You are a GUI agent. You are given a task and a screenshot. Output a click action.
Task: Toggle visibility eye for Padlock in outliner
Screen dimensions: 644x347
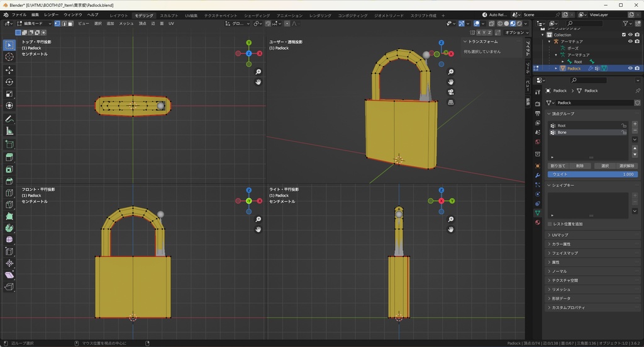(630, 68)
